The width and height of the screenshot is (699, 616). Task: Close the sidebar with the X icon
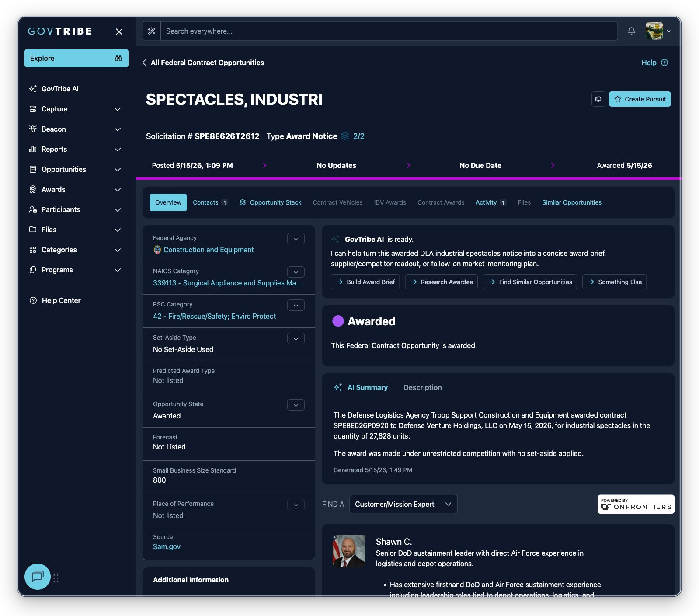pyautogui.click(x=119, y=31)
